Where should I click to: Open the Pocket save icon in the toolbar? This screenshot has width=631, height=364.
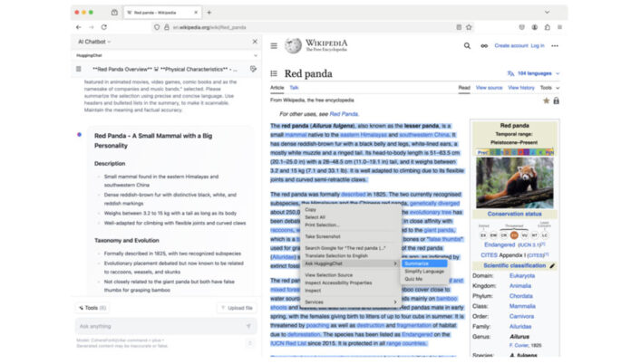[522, 27]
